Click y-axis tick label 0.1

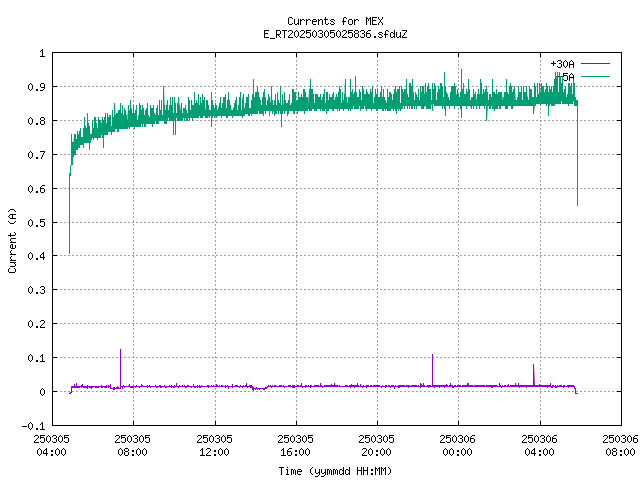(x=36, y=358)
